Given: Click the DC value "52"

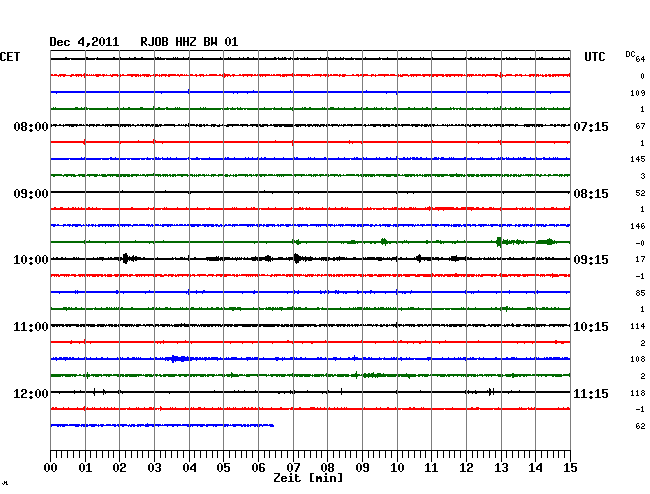Looking at the screenshot, I should click(640, 193).
